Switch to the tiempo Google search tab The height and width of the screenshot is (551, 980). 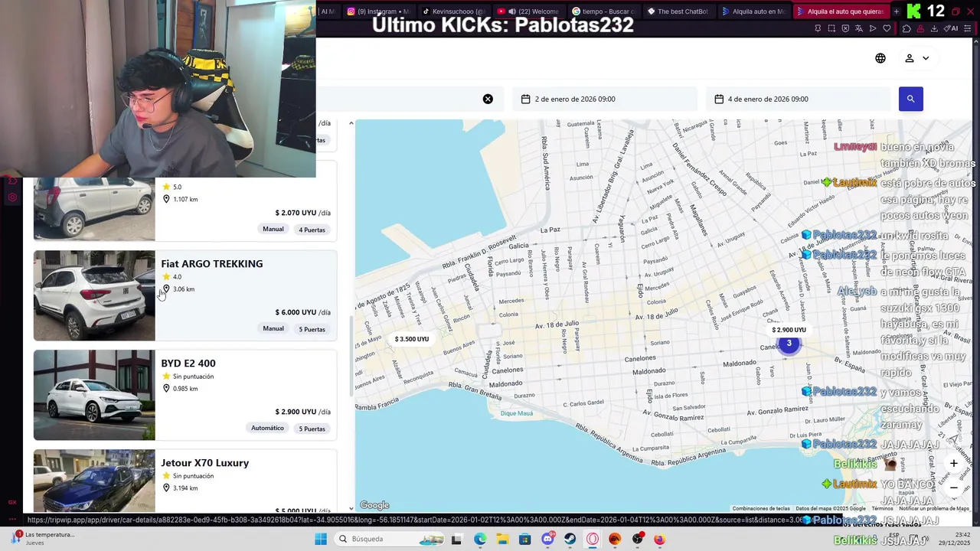603,11
